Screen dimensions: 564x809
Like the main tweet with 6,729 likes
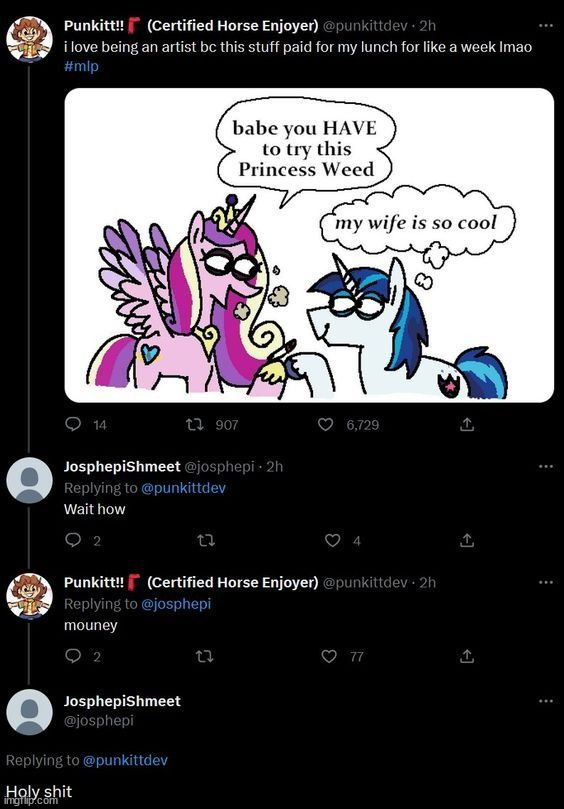pos(325,425)
